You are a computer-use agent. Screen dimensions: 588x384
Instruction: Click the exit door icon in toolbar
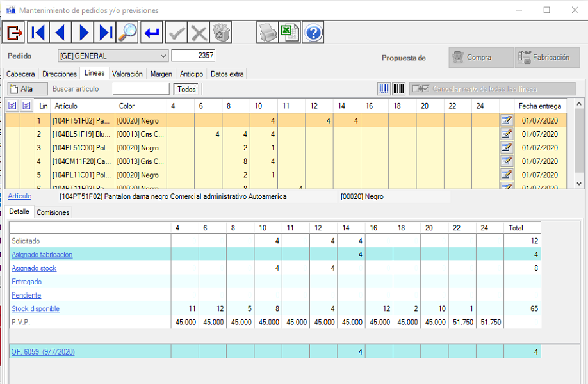15,32
